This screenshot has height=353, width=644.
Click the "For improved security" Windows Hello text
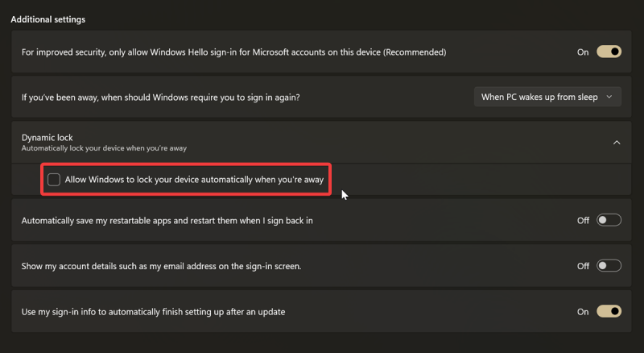[x=233, y=52]
